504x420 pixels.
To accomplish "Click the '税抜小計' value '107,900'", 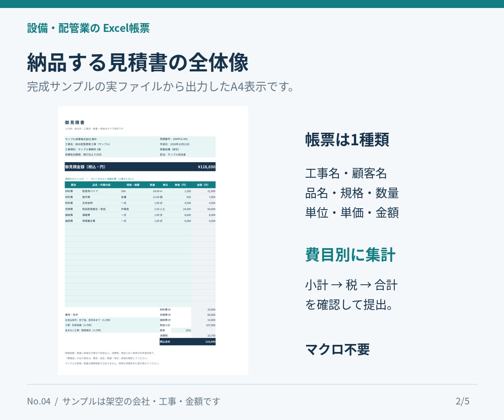I will point(211,325).
